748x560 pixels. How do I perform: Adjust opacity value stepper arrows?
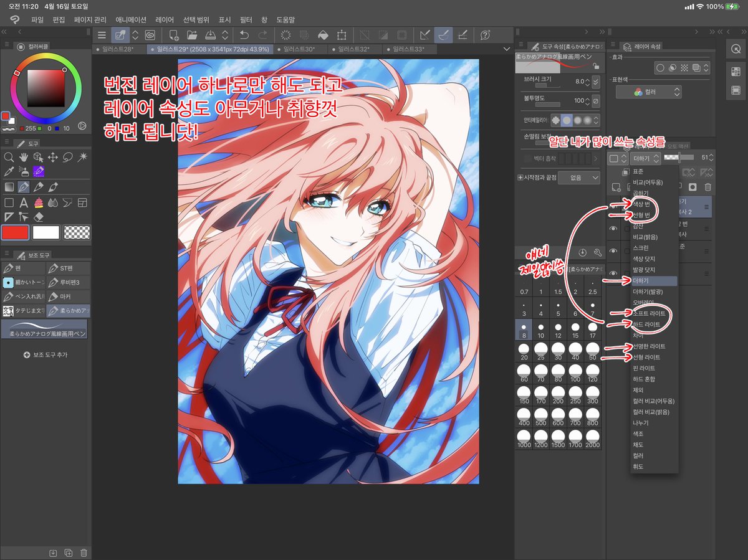(587, 101)
